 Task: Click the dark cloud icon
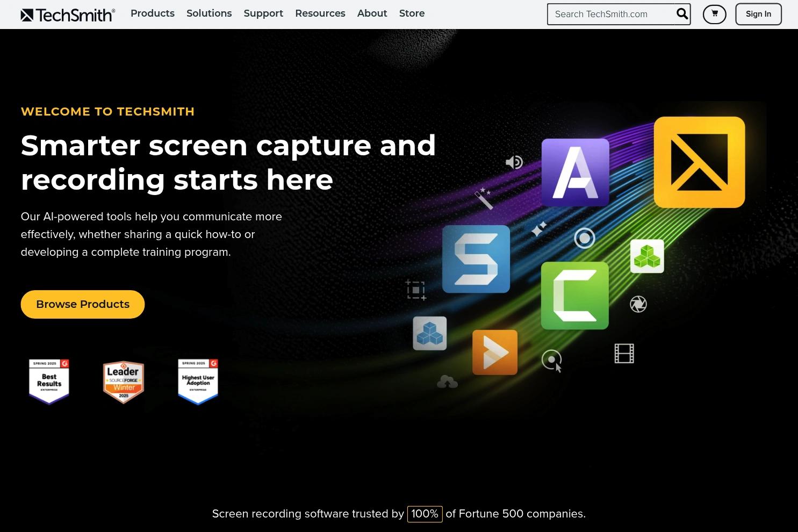coord(447,382)
